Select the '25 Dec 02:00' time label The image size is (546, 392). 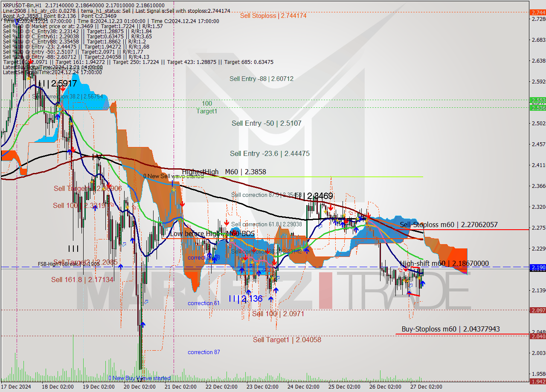[344, 387]
